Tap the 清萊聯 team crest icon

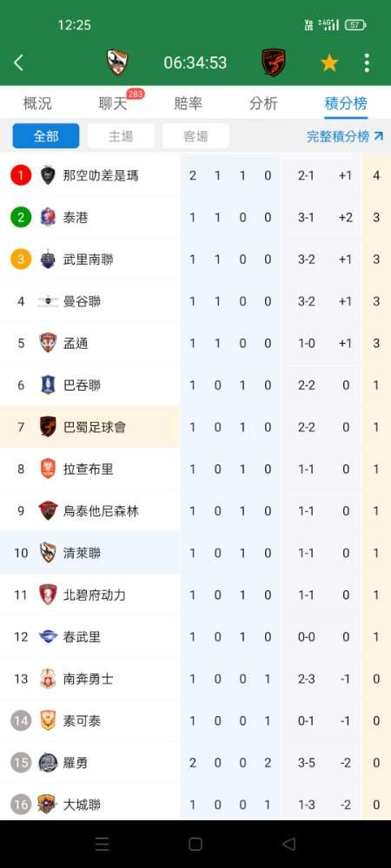(x=48, y=552)
